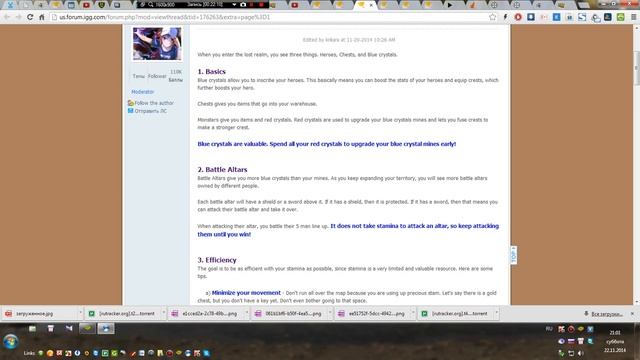Click the Follower label under the avatar
The image size is (640, 360).
[x=157, y=76]
